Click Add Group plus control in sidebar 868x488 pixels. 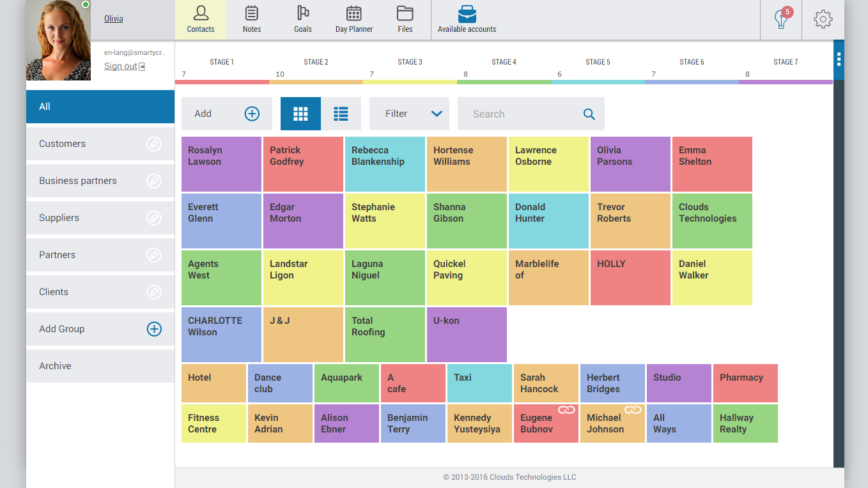154,329
